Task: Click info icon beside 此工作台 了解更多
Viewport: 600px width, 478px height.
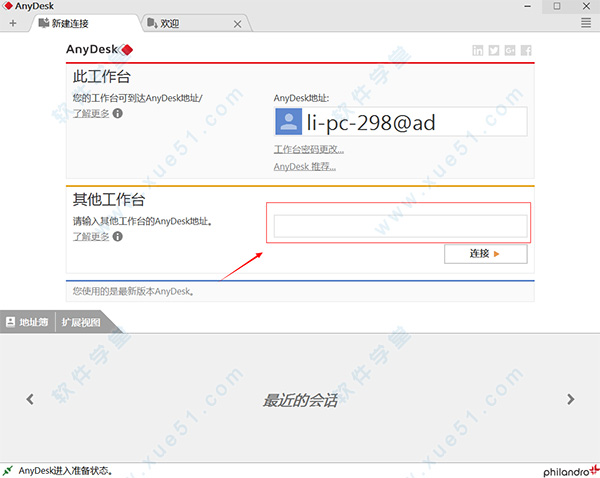Action: tap(118, 113)
